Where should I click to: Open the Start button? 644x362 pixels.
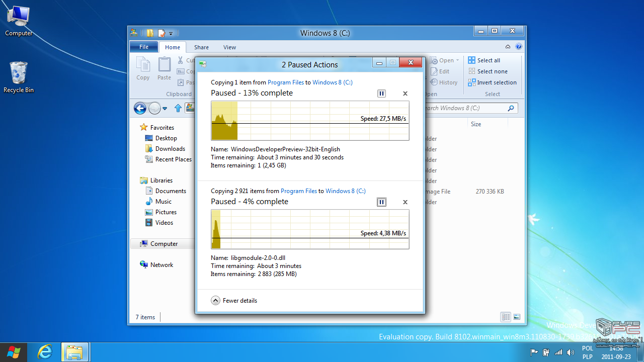coord(14,352)
